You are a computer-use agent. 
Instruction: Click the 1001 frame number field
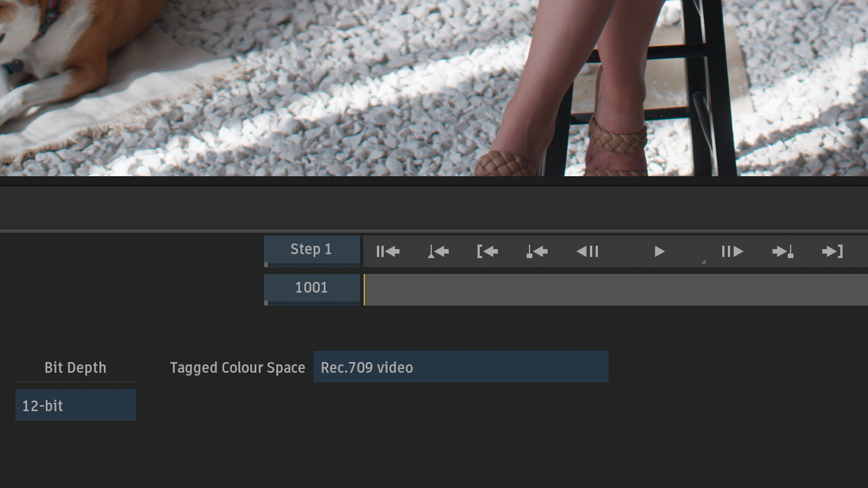(x=312, y=289)
